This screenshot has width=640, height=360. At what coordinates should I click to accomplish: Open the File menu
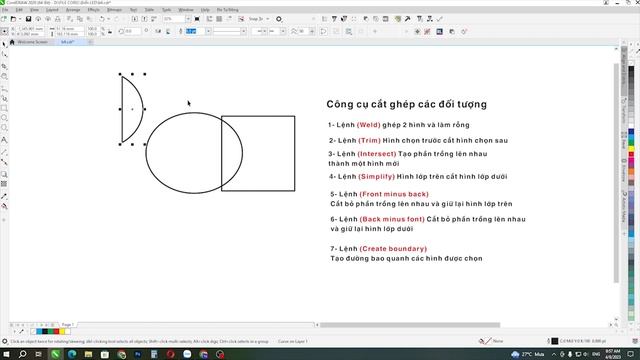tap(5, 9)
